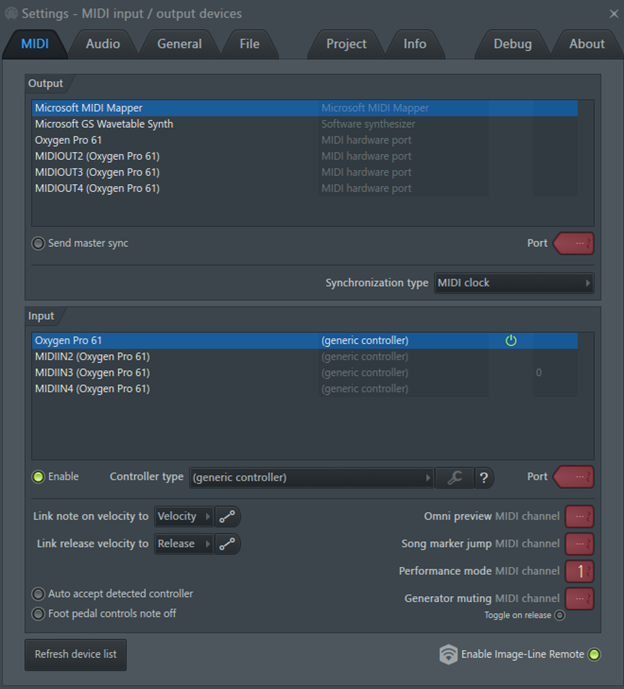Image resolution: width=624 pixels, height=689 pixels.
Task: Open the About tab
Action: 587,44
